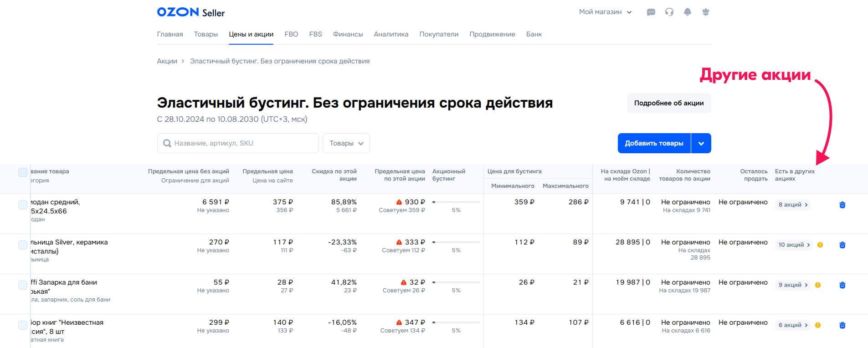Adjust boosting slider in 347 ₽ row
Viewport: 868px width, 348px height.
point(456,322)
